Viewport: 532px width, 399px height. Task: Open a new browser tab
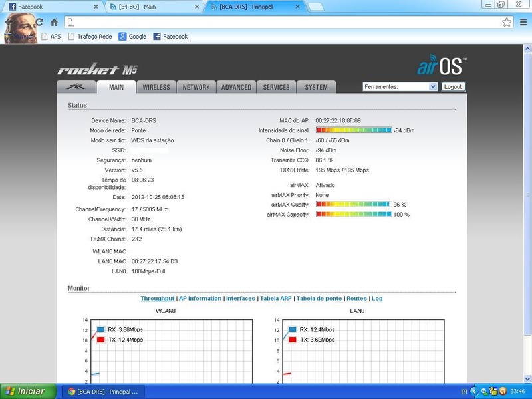click(x=315, y=7)
